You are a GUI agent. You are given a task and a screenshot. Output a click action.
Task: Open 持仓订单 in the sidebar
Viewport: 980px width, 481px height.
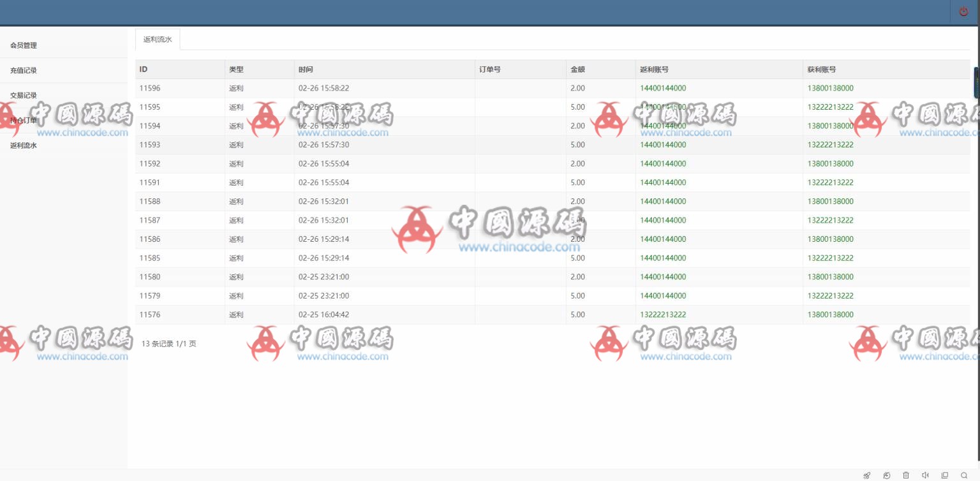24,120
